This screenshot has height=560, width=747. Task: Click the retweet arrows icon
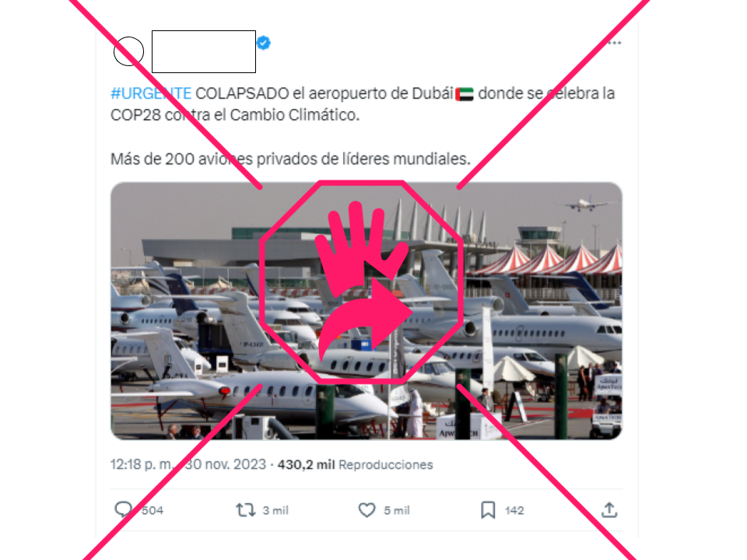[246, 510]
